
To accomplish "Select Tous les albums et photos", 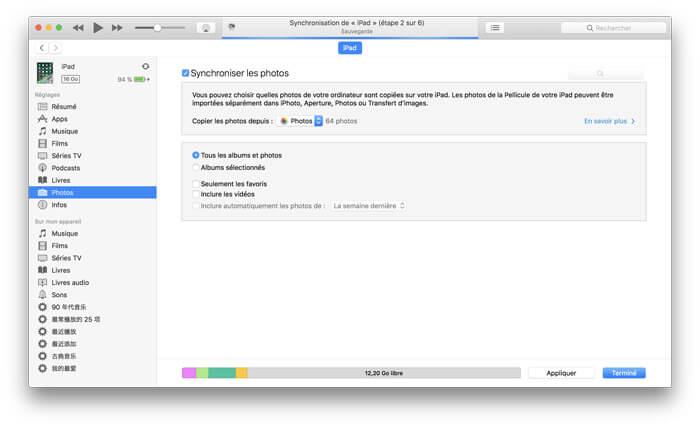I will tap(196, 155).
